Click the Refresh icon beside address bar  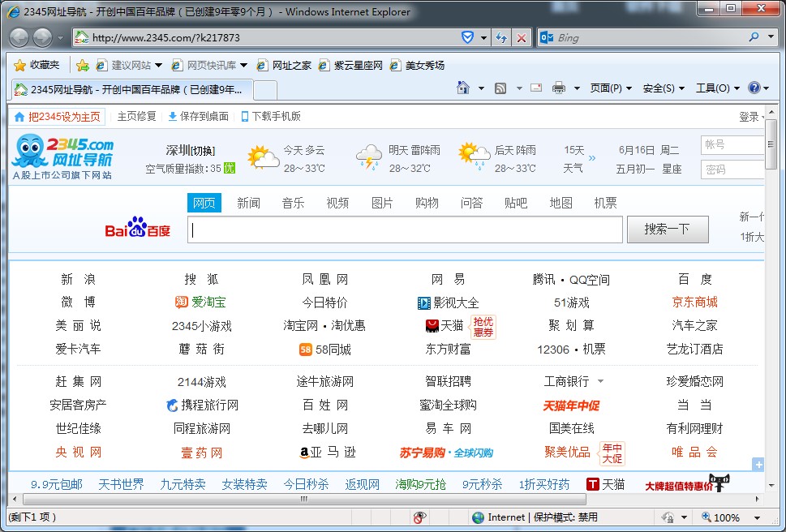tap(500, 37)
